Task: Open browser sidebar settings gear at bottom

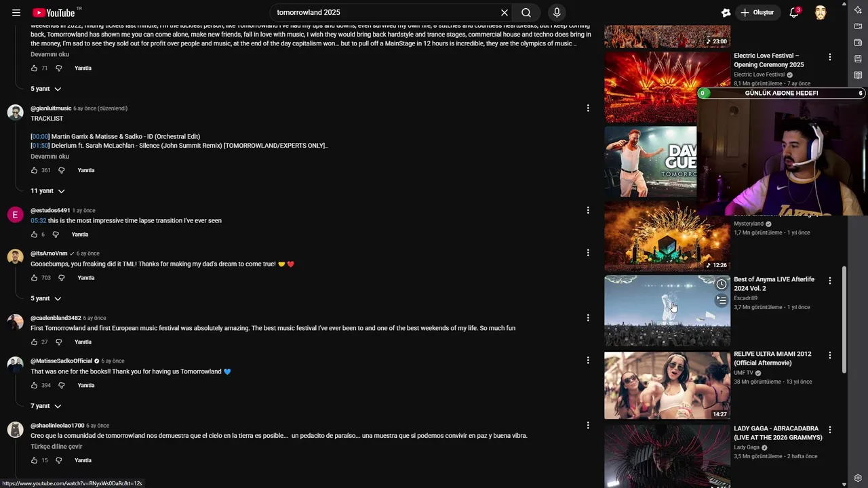Action: 858,478
